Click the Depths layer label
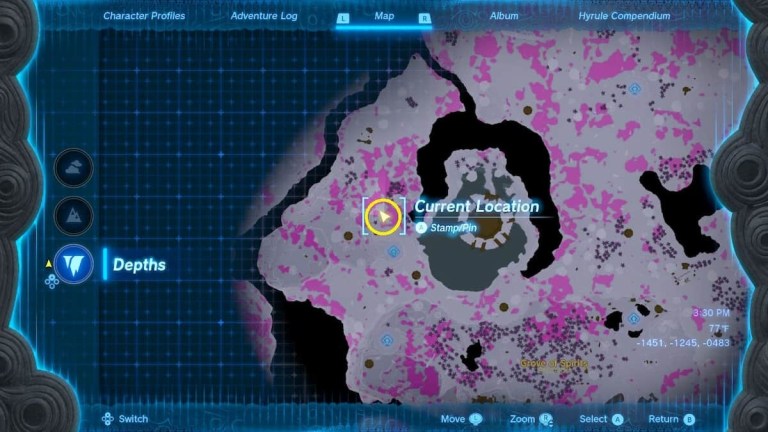Image resolution: width=768 pixels, height=432 pixels. (139, 265)
